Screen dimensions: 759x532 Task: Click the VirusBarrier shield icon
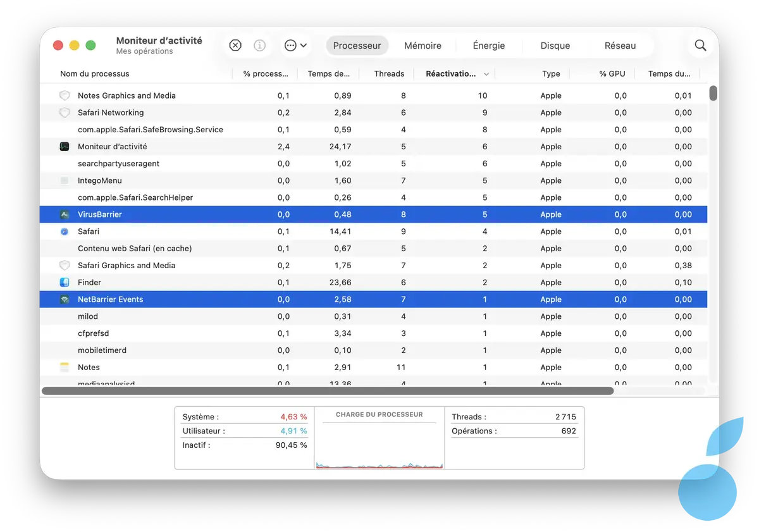pos(65,214)
